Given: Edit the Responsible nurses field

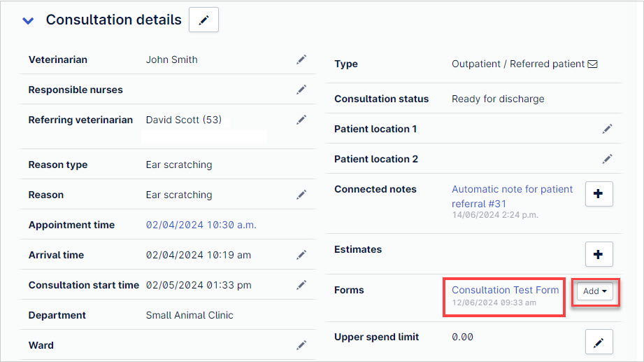Looking at the screenshot, I should coord(301,90).
